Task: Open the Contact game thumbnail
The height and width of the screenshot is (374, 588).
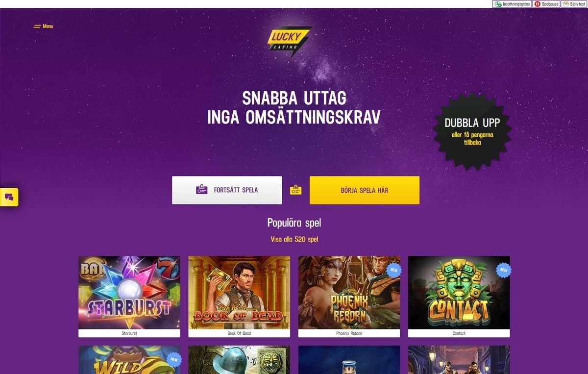Action: 459,297
